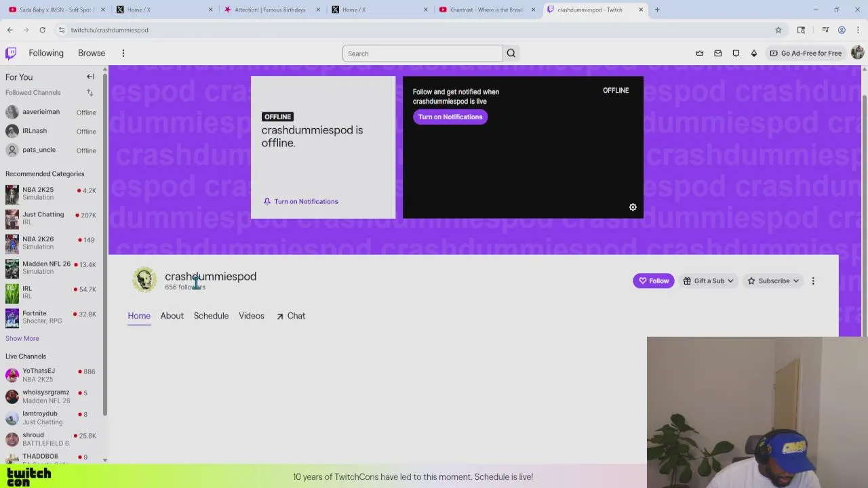Viewport: 868px width, 488px height.
Task: Open TwitchCon schedule banner
Action: point(413,476)
